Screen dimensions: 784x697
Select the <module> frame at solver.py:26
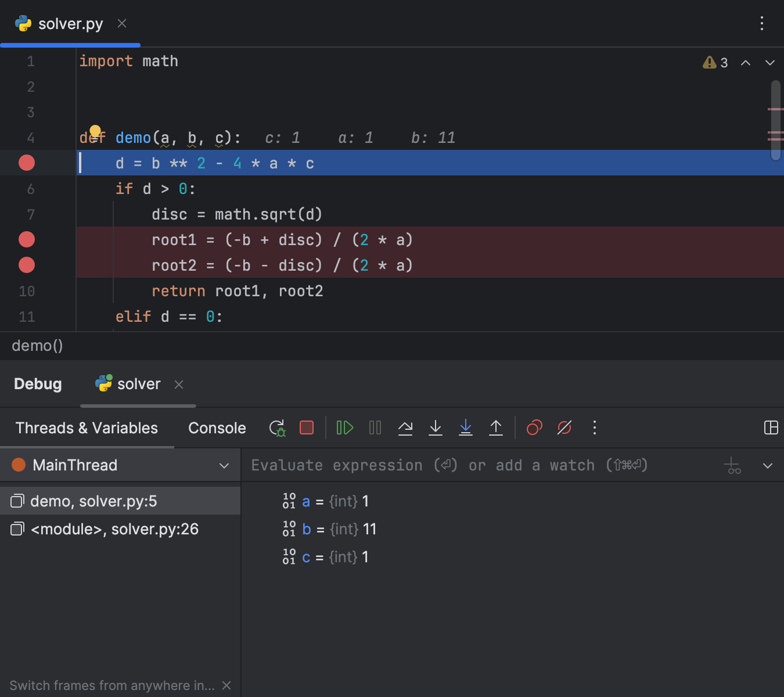(114, 529)
